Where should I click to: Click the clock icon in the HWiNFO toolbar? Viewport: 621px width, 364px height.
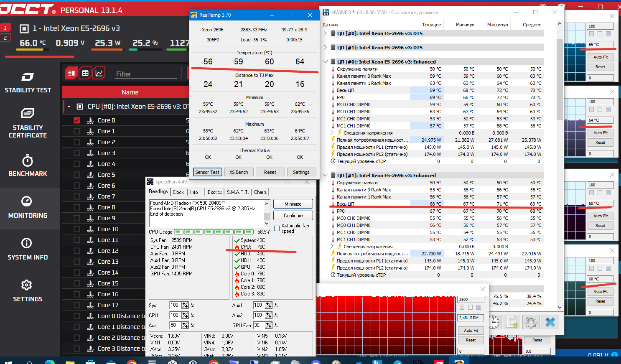click(x=494, y=322)
